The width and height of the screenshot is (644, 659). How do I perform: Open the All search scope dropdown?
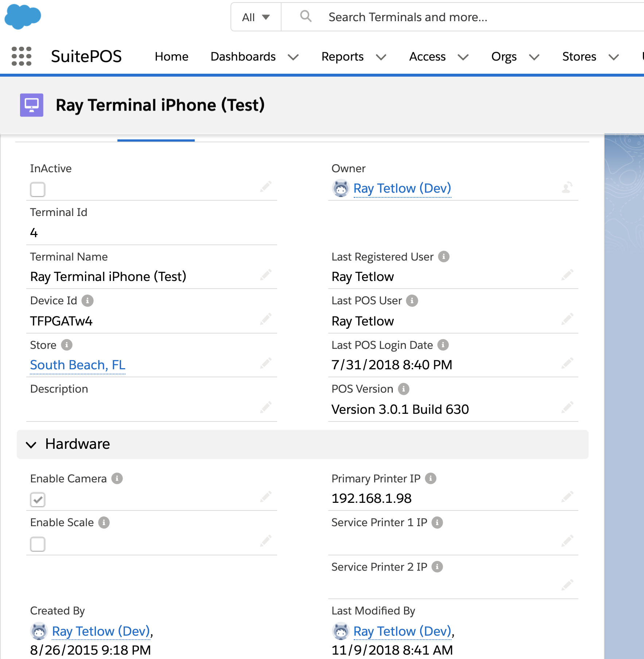click(x=256, y=17)
